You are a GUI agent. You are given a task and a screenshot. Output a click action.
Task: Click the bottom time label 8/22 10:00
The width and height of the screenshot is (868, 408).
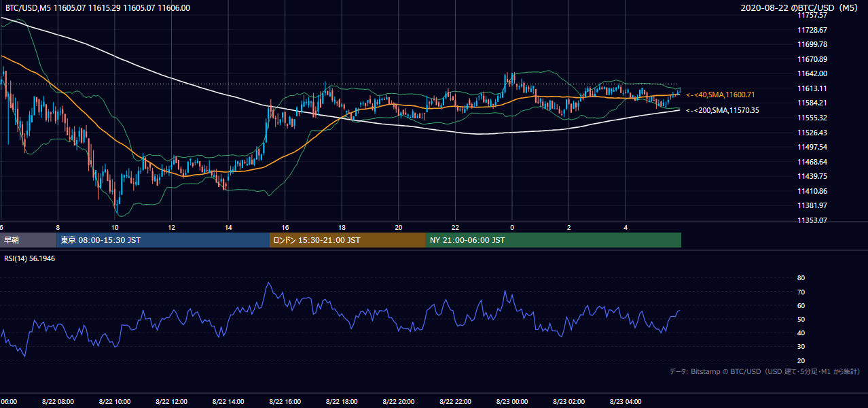115,401
